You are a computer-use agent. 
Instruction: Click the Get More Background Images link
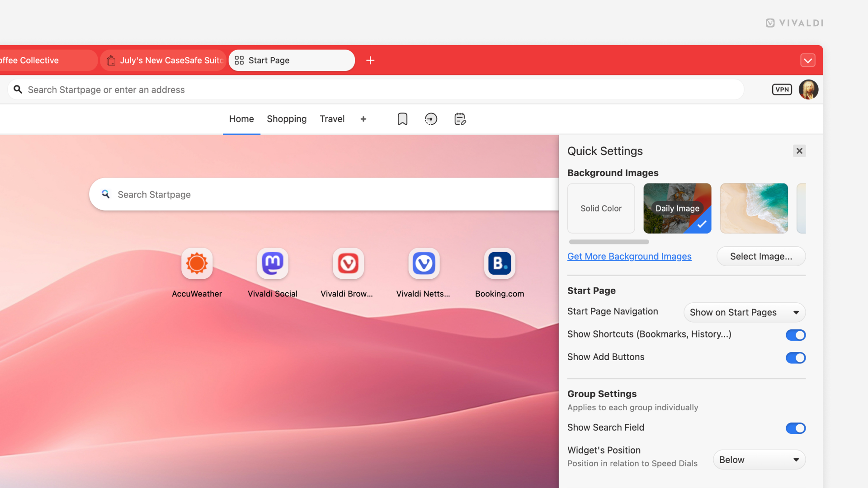(629, 256)
